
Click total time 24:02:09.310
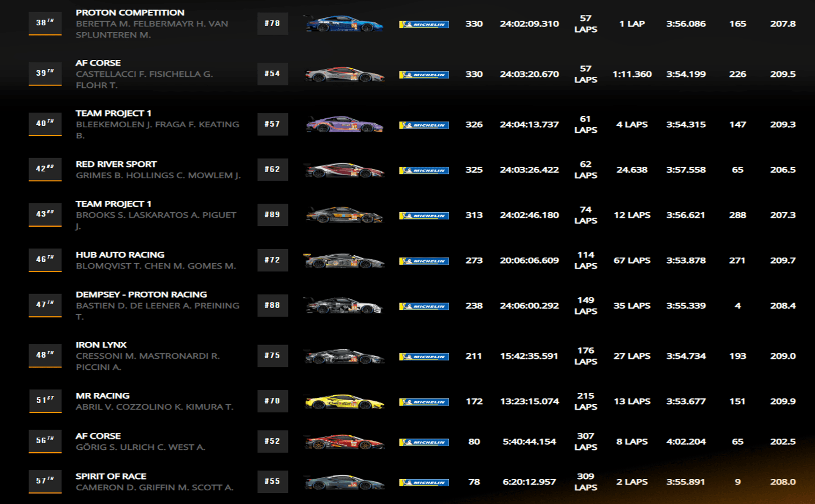coord(529,24)
